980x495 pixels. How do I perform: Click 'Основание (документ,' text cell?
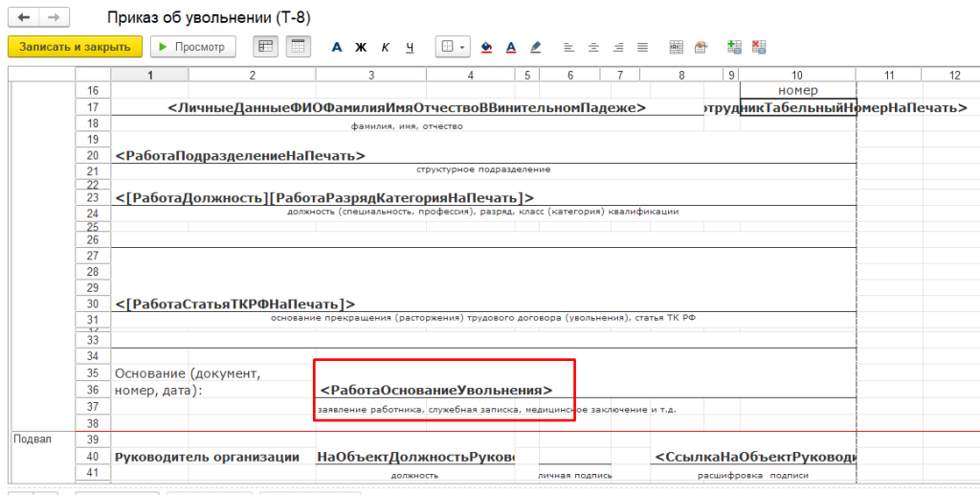(x=187, y=373)
